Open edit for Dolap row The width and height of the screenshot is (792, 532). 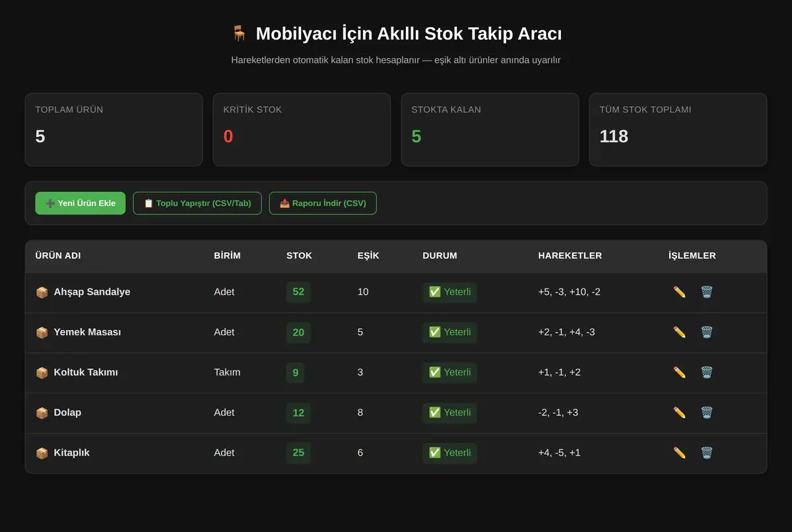point(679,413)
